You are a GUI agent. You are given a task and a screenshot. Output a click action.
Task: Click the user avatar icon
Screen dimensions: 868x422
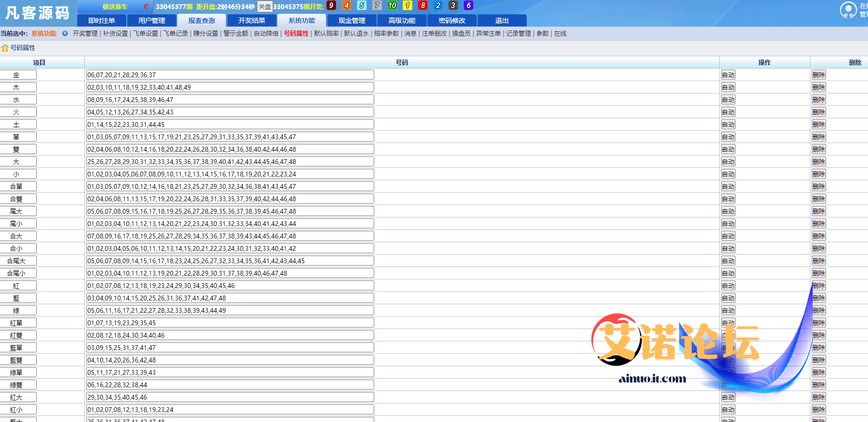pos(848,10)
